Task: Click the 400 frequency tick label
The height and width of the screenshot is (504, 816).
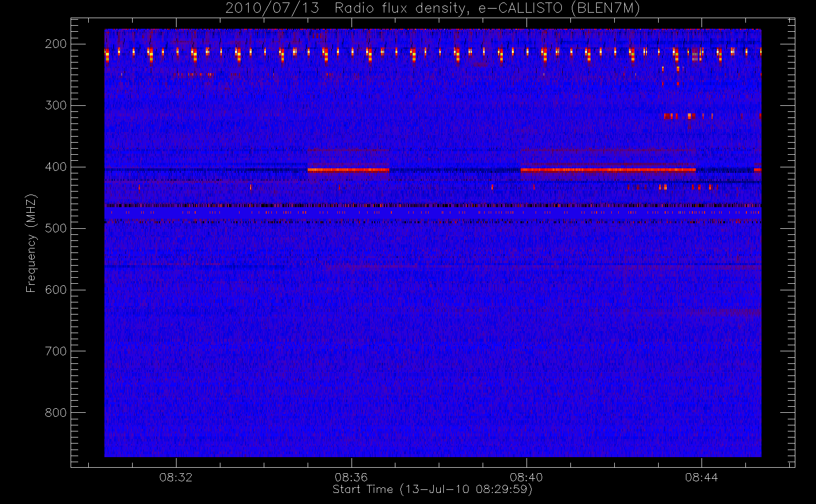Action: click(x=56, y=167)
